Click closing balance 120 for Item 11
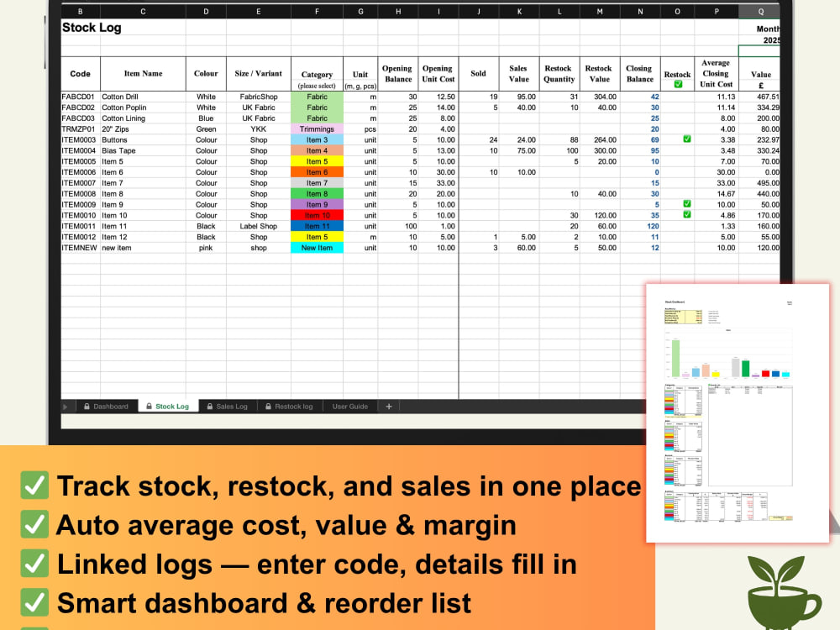 [x=639, y=226]
